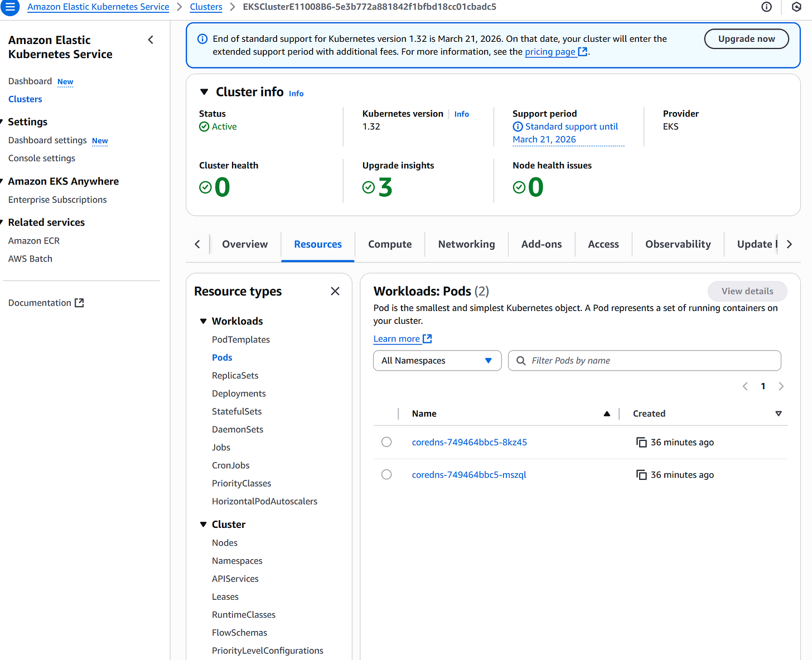Collapse the Workloads resource group
This screenshot has height=660, width=812.
coord(203,321)
